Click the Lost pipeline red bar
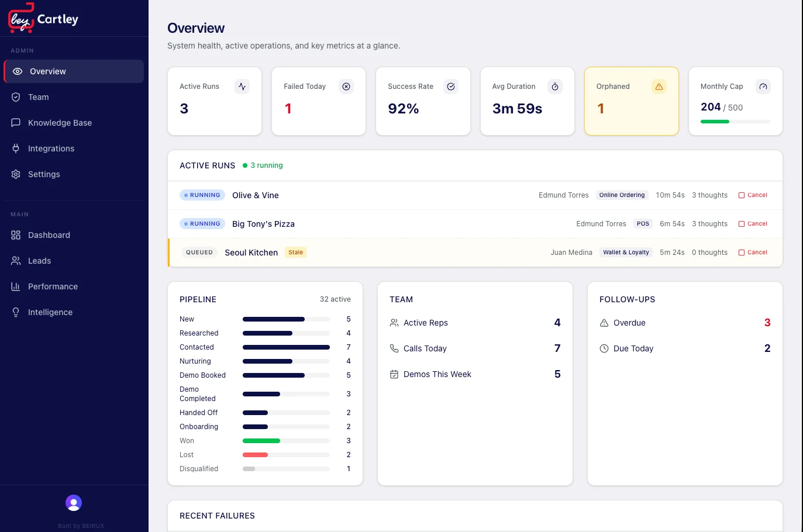 point(255,455)
